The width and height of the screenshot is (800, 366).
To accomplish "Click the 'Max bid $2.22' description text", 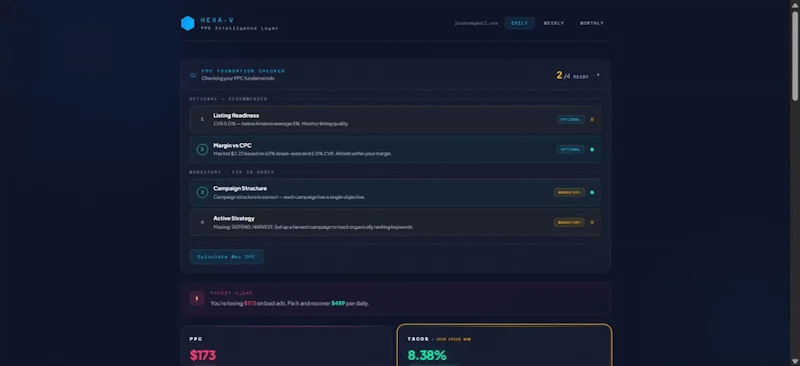I will coord(303,154).
